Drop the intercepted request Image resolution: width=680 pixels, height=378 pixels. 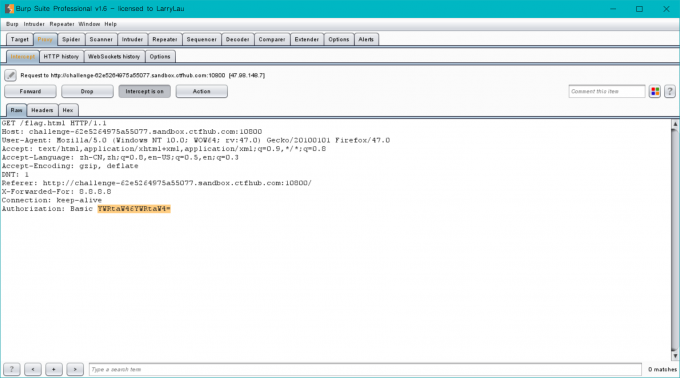pyautogui.click(x=87, y=91)
